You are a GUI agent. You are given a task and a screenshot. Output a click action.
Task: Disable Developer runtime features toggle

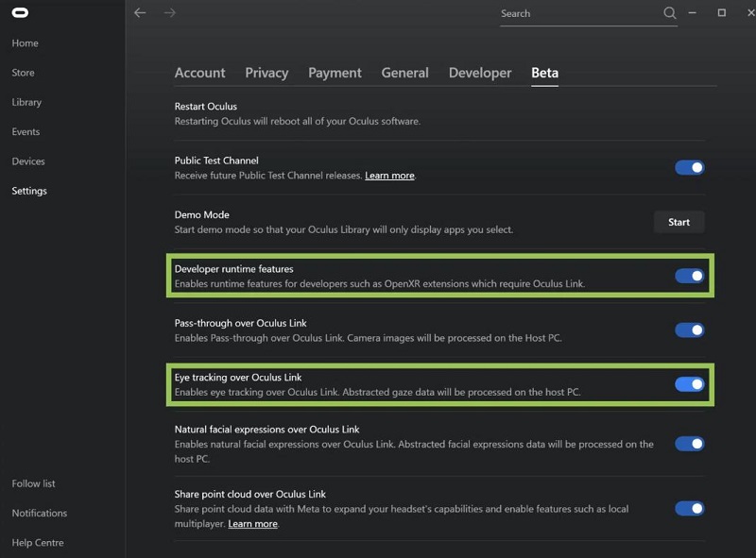point(689,276)
